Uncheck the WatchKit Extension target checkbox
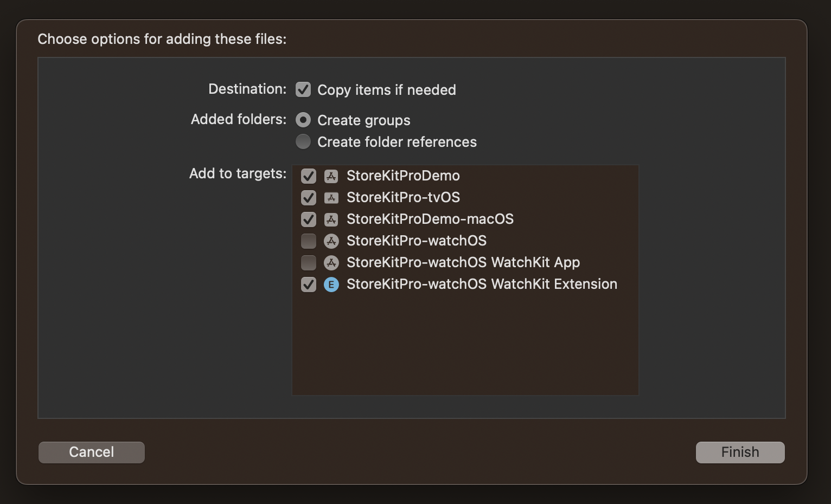Screen dimensions: 831x504 pos(309,285)
